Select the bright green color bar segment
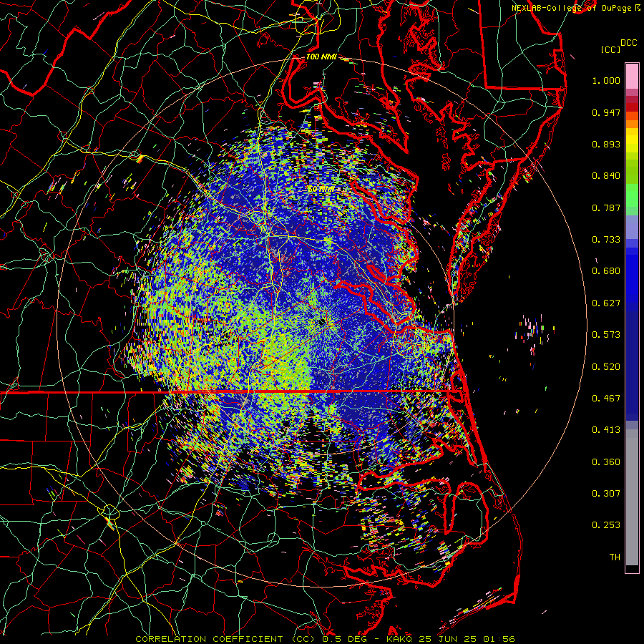Screen dimensions: 644x644 point(632,195)
